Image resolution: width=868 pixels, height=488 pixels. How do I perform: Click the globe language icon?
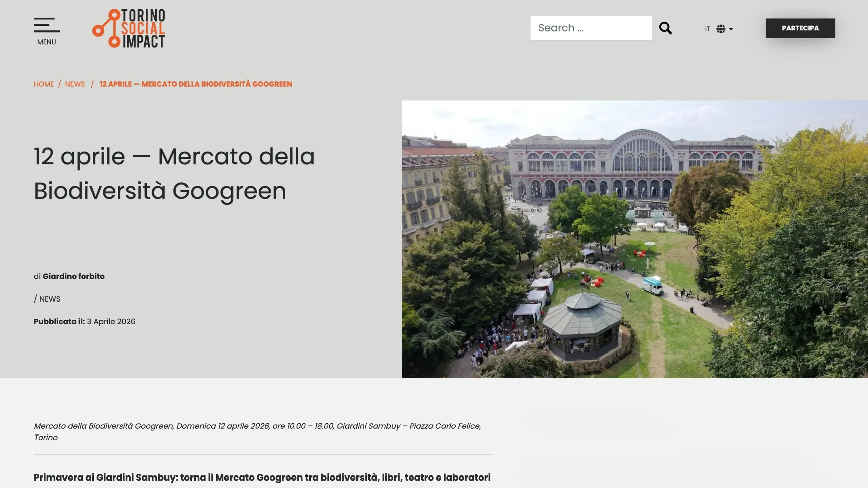tap(721, 29)
